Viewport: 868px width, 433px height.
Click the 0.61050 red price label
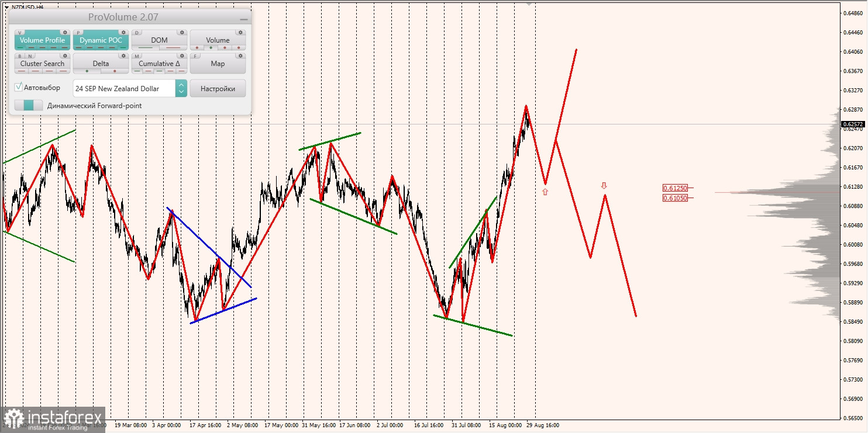(x=674, y=198)
